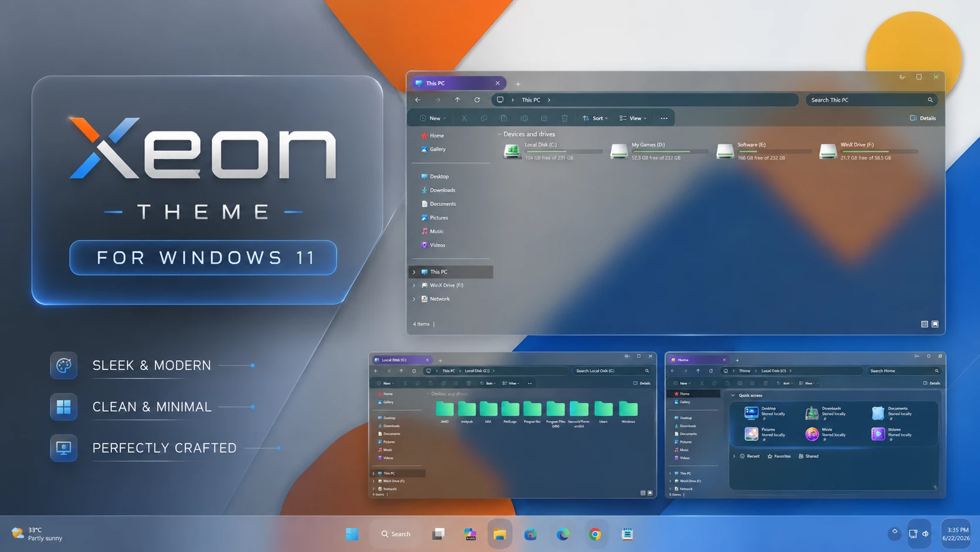980x552 pixels.
Task: Refresh the This PC window
Action: point(477,100)
